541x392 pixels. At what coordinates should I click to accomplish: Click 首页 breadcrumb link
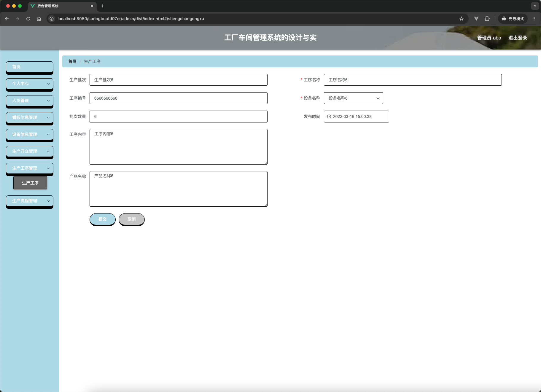click(x=72, y=61)
